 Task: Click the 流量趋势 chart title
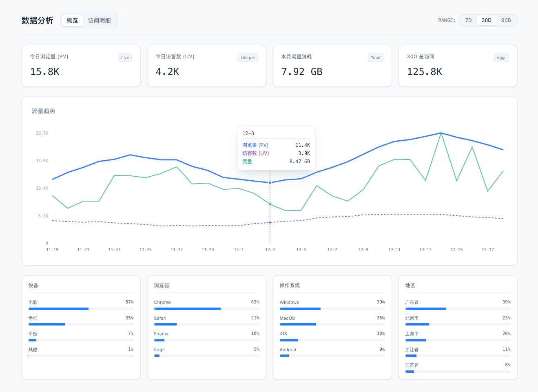pos(43,111)
